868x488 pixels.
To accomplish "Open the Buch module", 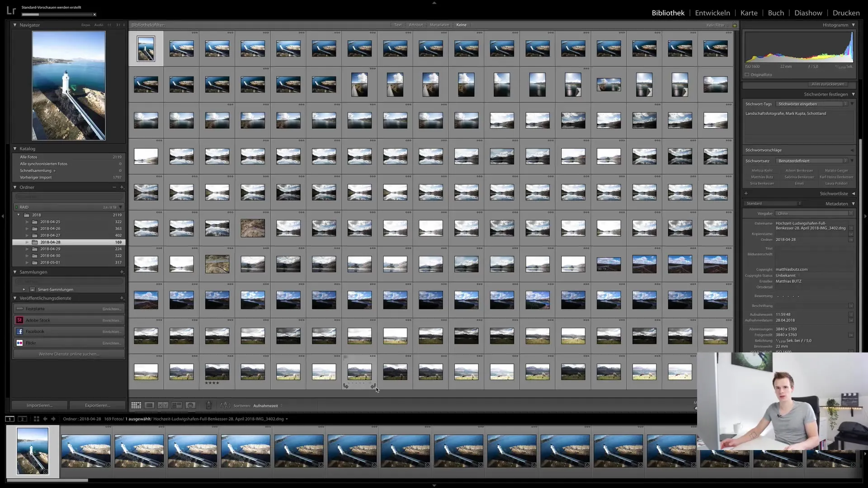I will pos(776,13).
